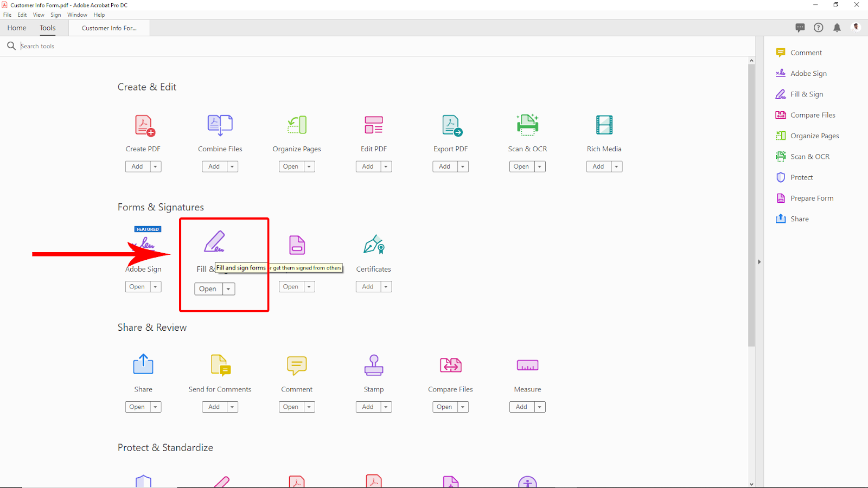Screen dimensions: 868x488
Task: Open Prepare Form shortcut in right panel
Action: tap(805, 198)
